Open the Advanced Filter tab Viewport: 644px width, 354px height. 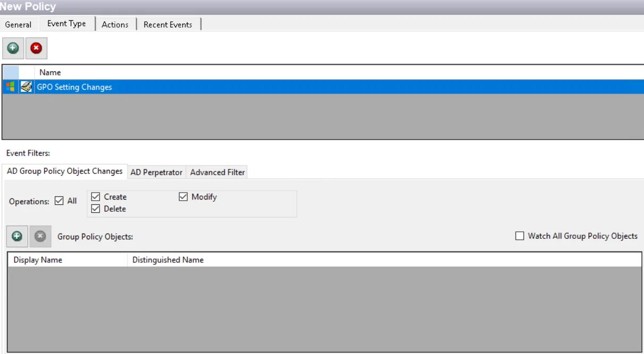click(x=217, y=172)
